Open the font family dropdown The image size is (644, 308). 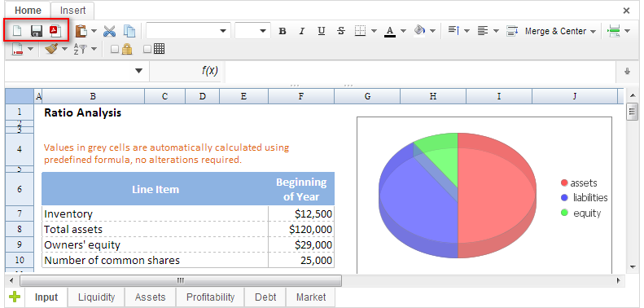point(223,31)
